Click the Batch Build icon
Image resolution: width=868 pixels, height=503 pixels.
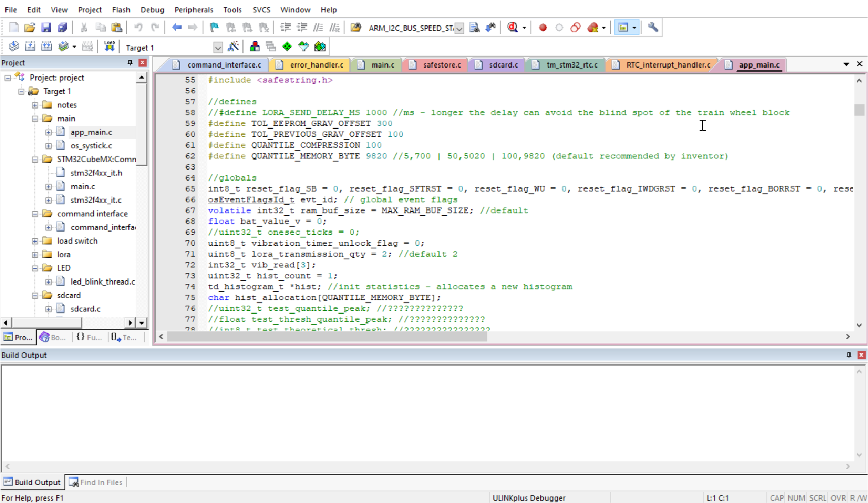(63, 46)
